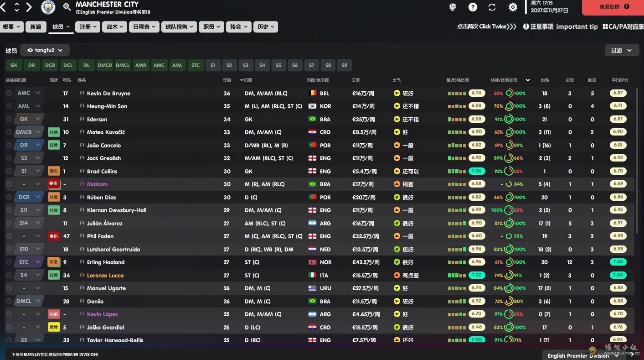Click the person icon beside Erling Haaland

(82, 262)
